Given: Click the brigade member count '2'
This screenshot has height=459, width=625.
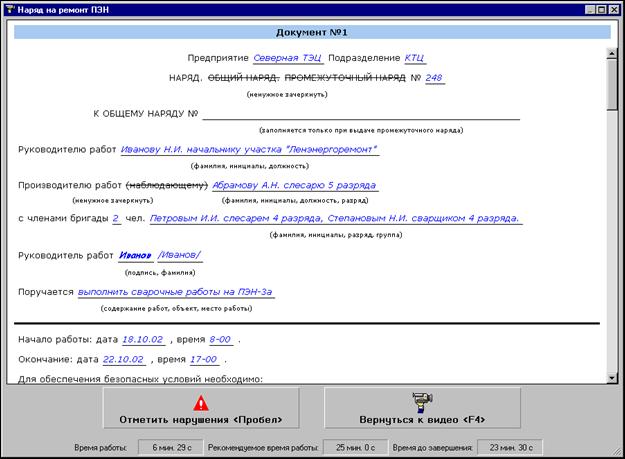Looking at the screenshot, I should 116,218.
